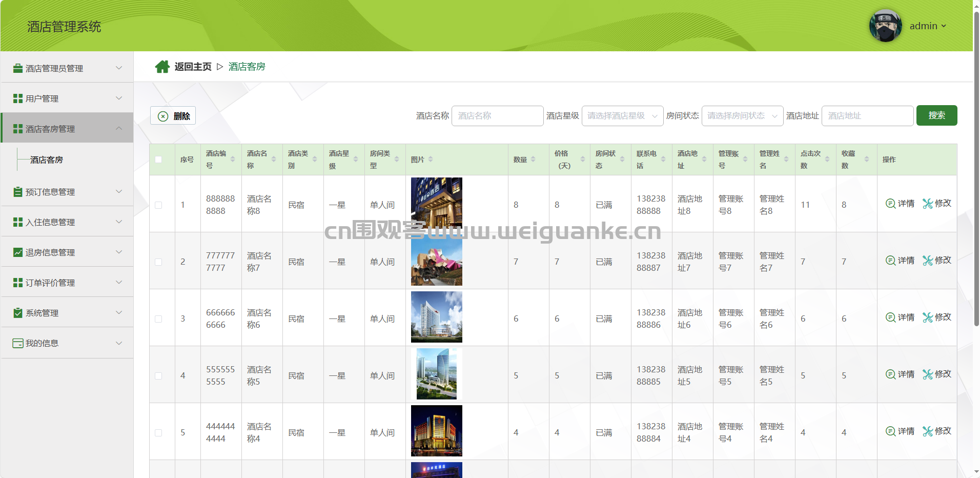Expand the admin user menu

928,26
